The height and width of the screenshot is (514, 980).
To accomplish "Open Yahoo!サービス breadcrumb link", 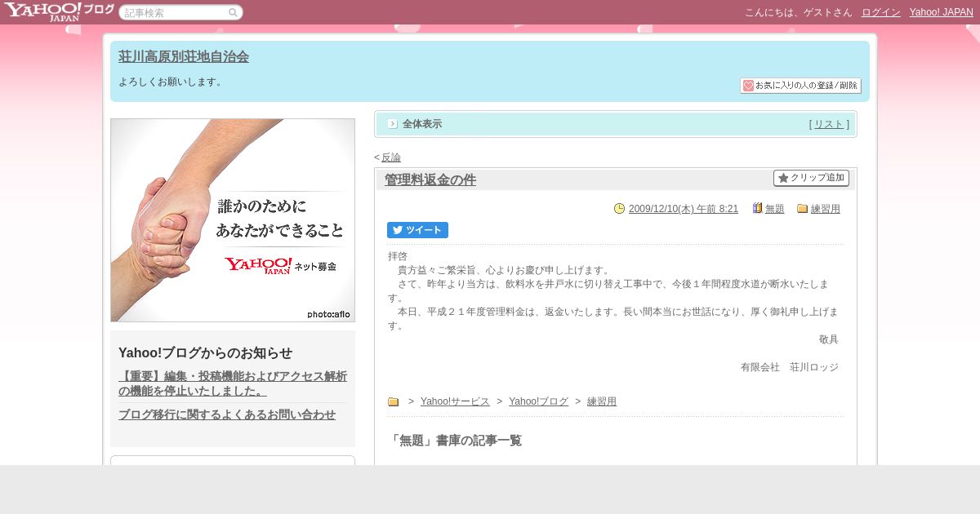I will [455, 401].
